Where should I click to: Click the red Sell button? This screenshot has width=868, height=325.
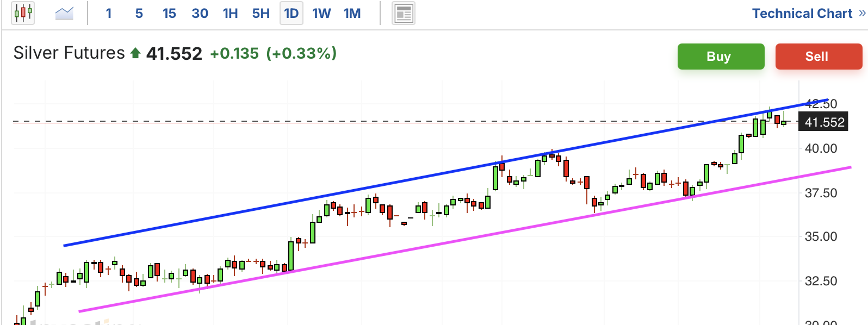(x=819, y=57)
